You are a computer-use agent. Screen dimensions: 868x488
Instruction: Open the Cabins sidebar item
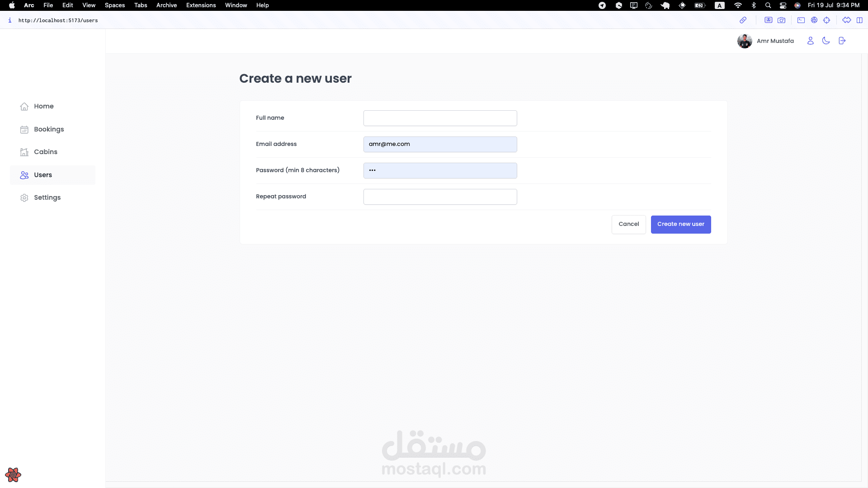coord(52,152)
